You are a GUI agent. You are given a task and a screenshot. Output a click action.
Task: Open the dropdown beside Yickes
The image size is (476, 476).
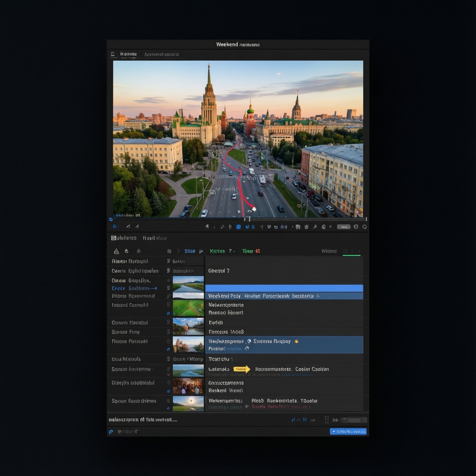[232, 251]
